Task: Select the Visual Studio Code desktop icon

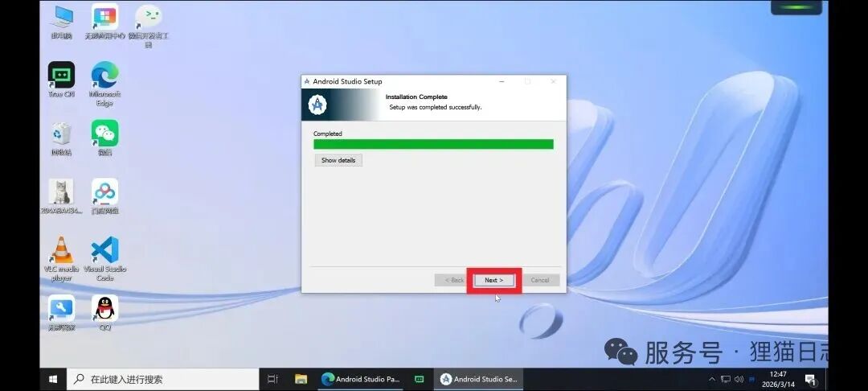Action: coord(104,258)
